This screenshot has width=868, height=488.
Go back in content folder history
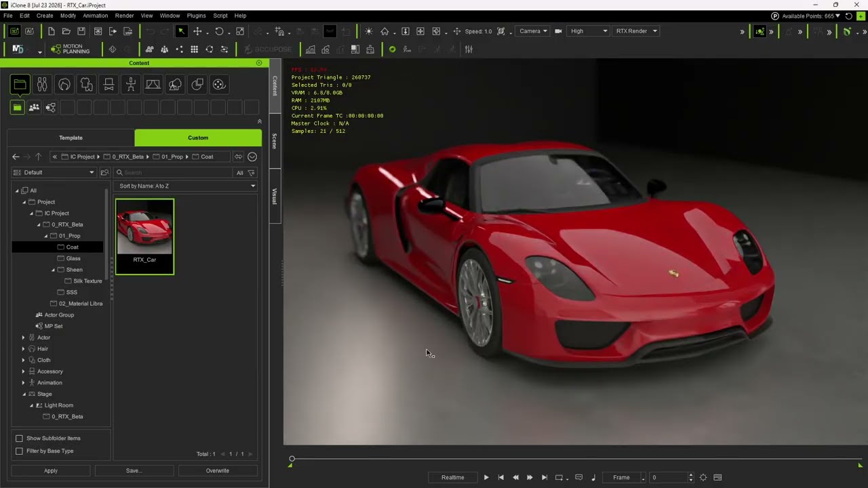[x=16, y=157]
